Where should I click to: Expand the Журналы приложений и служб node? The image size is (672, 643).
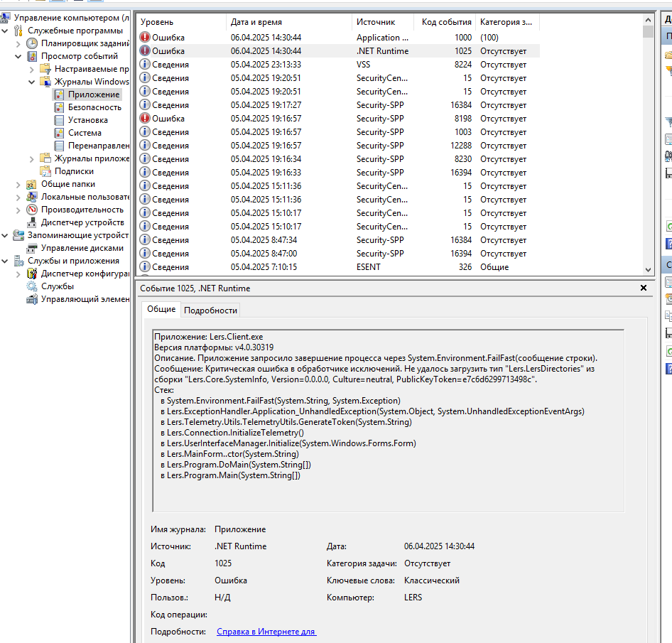click(32, 159)
